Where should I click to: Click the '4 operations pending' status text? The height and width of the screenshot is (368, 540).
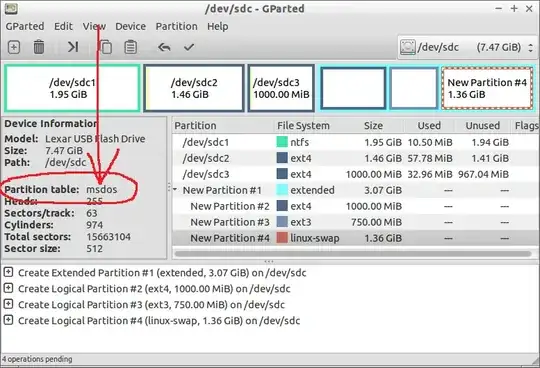[37, 359]
